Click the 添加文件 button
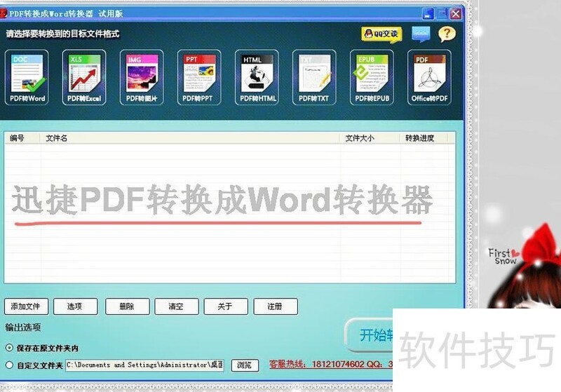 [x=27, y=306]
